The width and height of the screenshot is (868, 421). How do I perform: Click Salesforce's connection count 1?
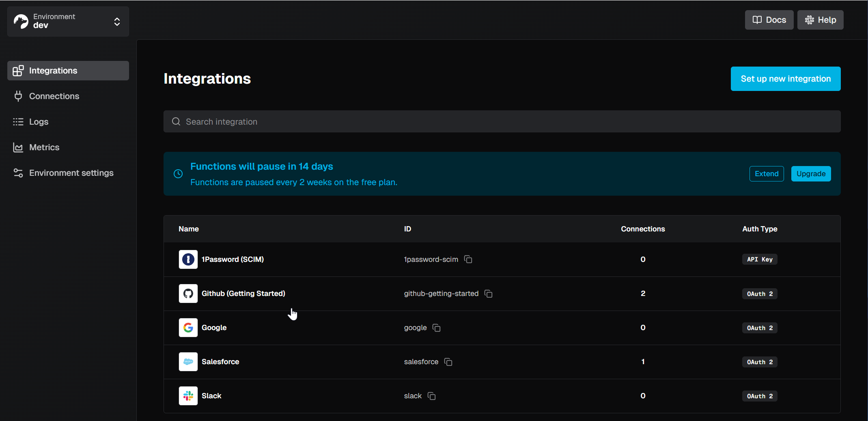pyautogui.click(x=643, y=362)
